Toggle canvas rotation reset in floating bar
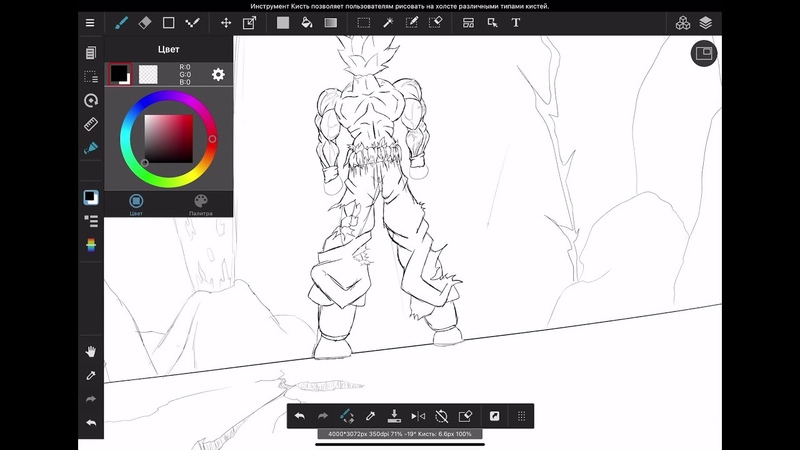Screen dimensions: 800x450 (442, 416)
